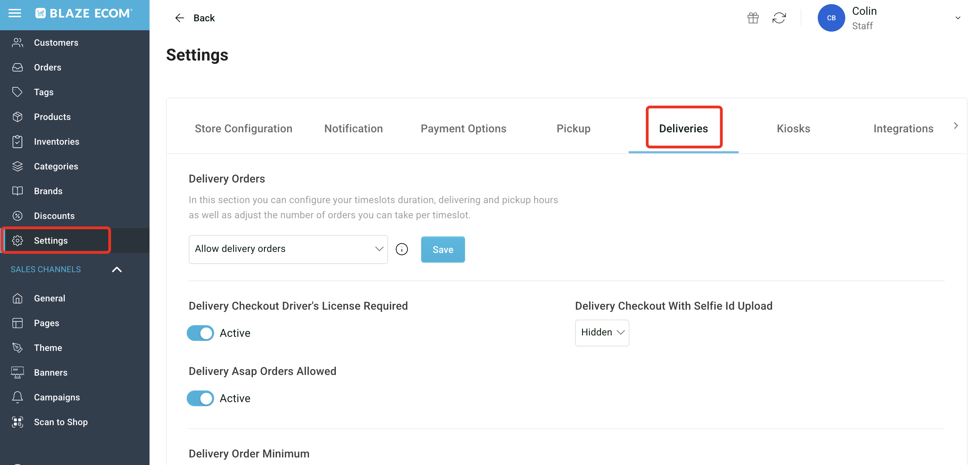Switch to the Pickup tab
The width and height of the screenshot is (980, 465).
[x=573, y=129]
